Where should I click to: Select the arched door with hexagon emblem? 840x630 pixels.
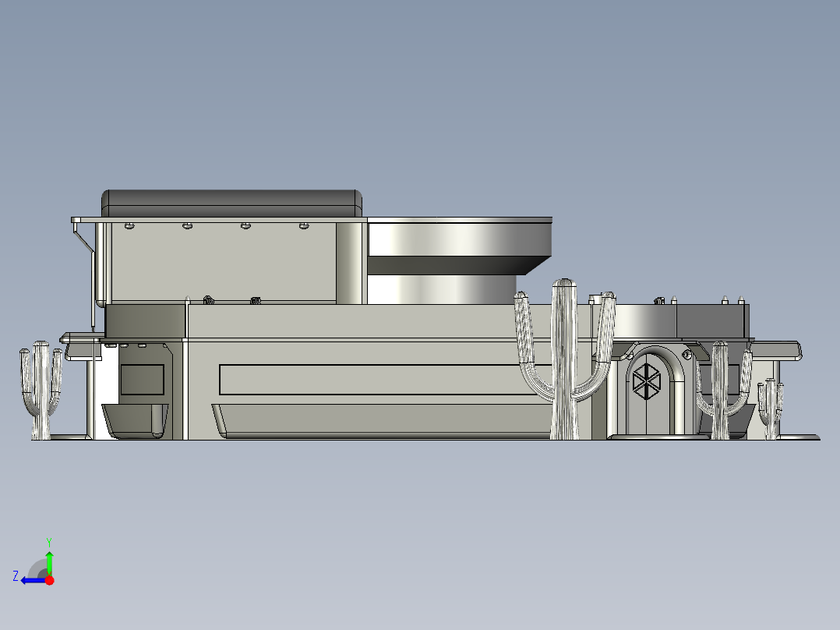[x=647, y=392]
